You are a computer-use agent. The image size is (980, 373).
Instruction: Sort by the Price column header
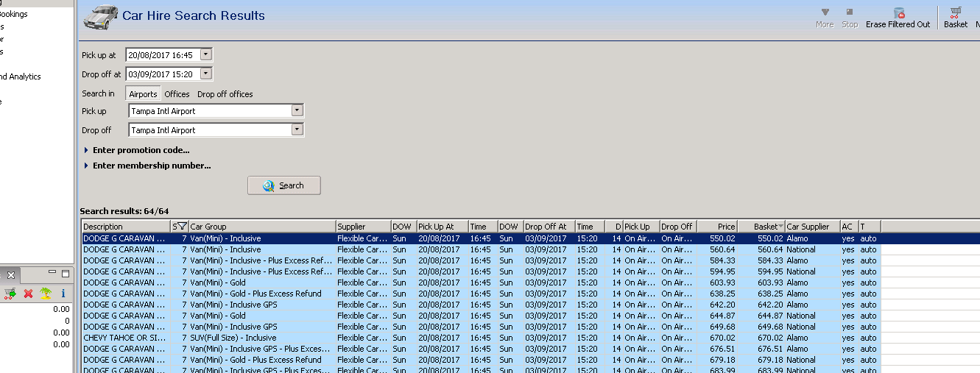coord(716,227)
